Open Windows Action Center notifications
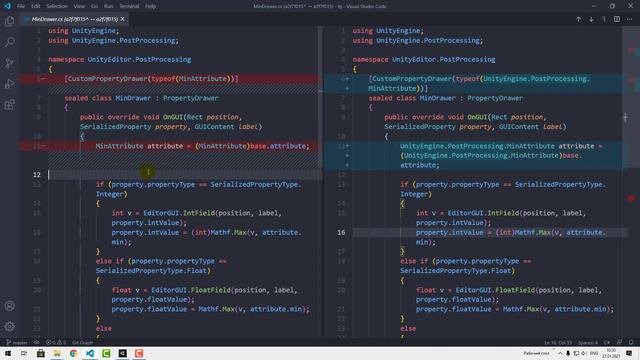This screenshot has height=360, width=640. [x=629, y=353]
